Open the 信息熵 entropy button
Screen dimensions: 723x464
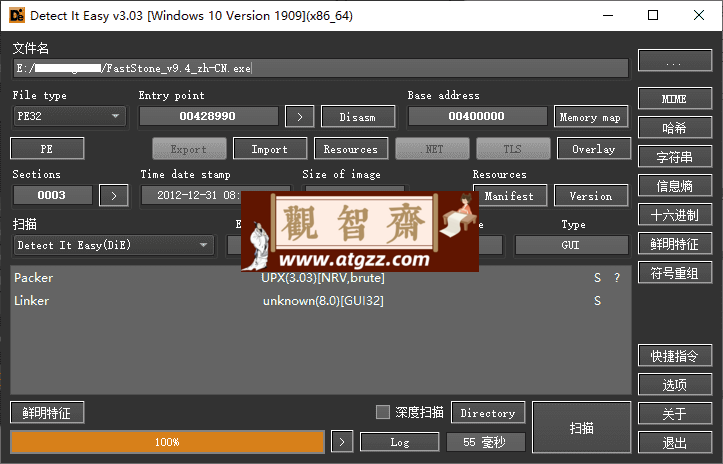coord(675,186)
